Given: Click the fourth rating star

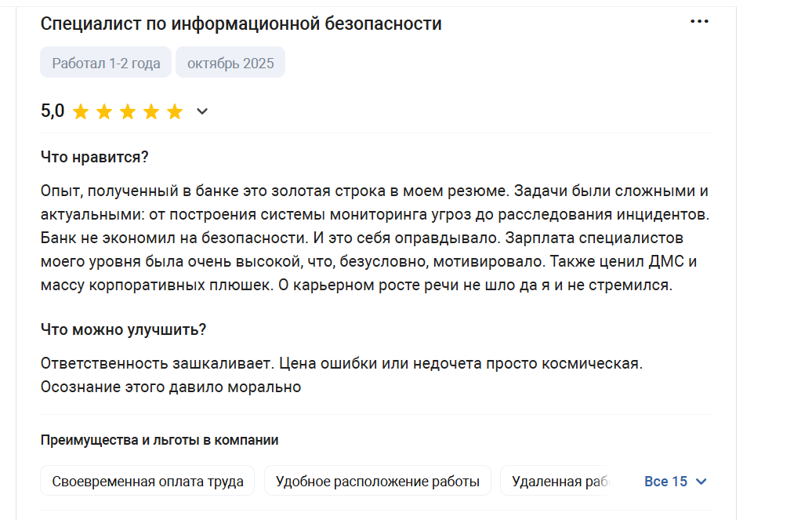Looking at the screenshot, I should [x=151, y=111].
